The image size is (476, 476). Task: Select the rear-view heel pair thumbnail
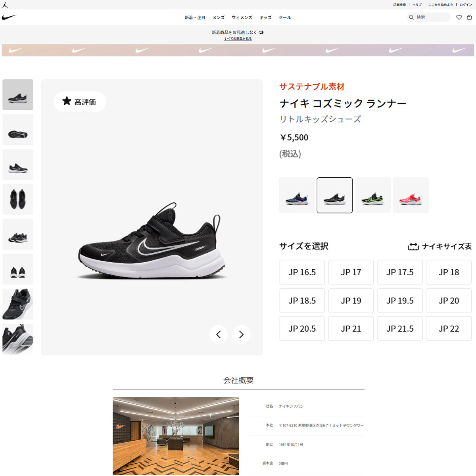click(x=18, y=269)
